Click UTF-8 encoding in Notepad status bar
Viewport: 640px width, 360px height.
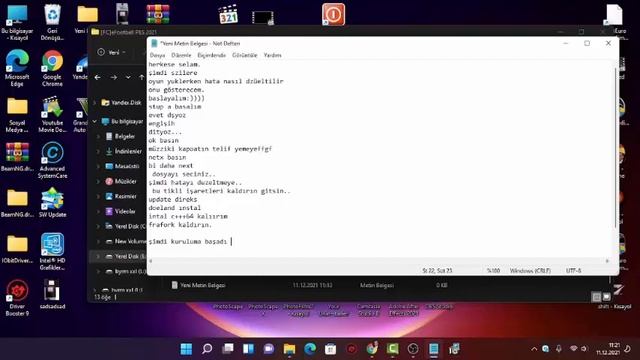[573, 271]
